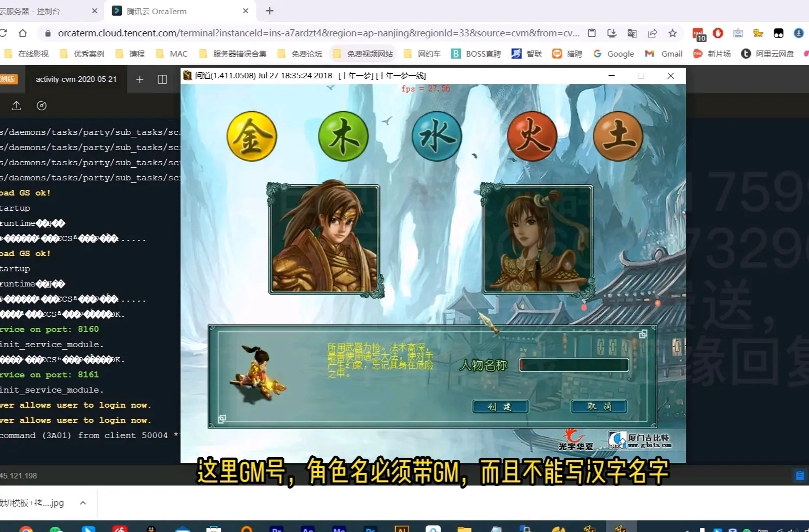Collapse the downloaded jpg file entry chevron
Image resolution: width=809 pixels, height=532 pixels.
[83, 503]
